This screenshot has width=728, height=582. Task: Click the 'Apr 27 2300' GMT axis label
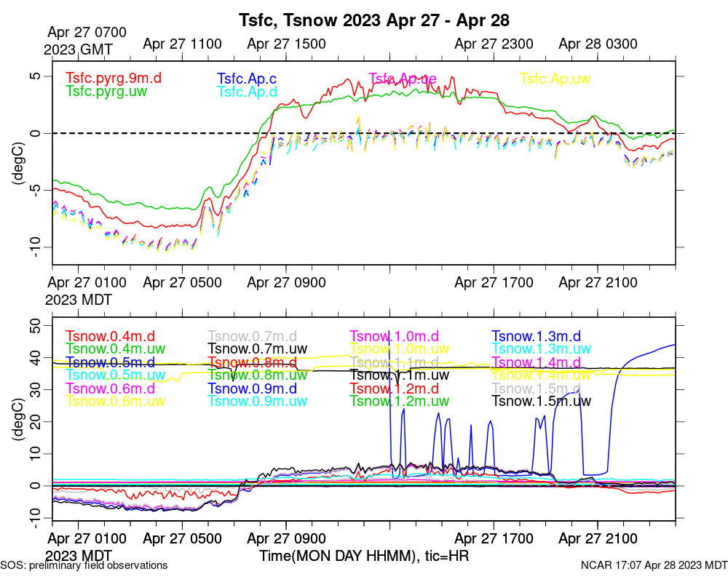494,44
